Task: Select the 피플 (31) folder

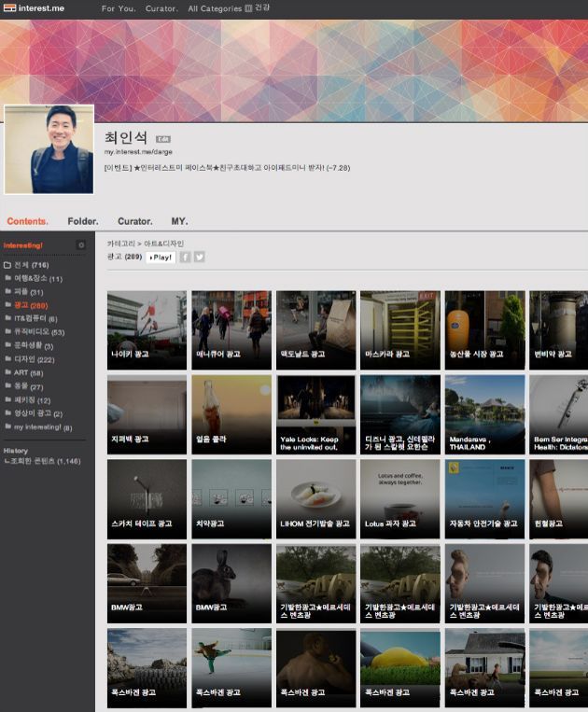Action: [24, 291]
